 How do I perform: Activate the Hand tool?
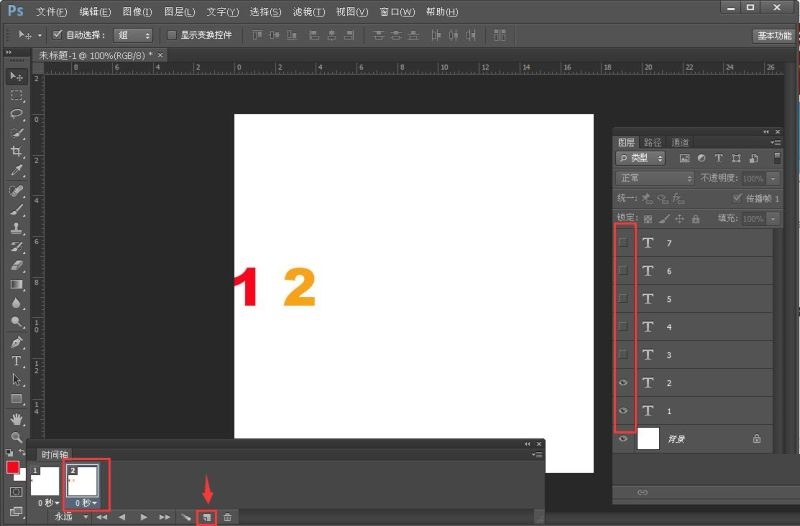[17, 419]
